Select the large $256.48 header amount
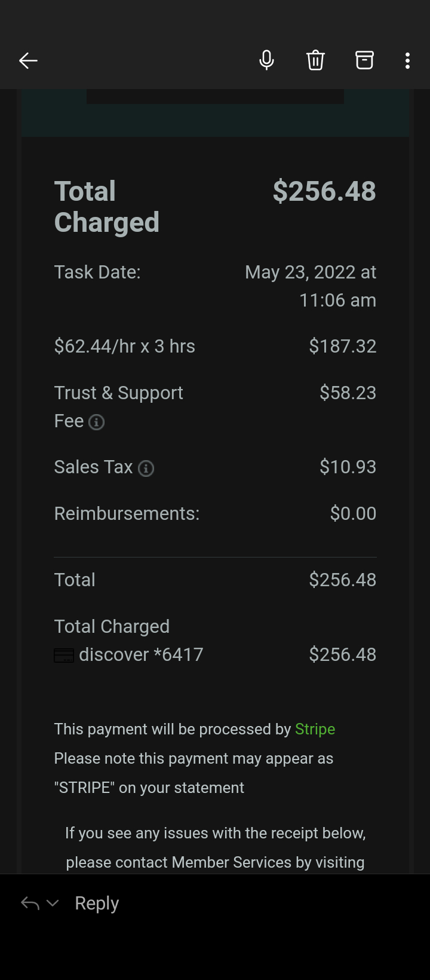Screen dimensions: 430x980 click(324, 191)
